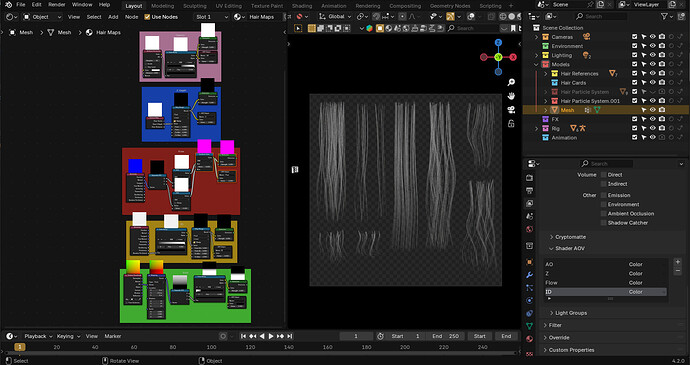Expand the Light Groups panel
This screenshot has height=365, width=690.
[551, 313]
